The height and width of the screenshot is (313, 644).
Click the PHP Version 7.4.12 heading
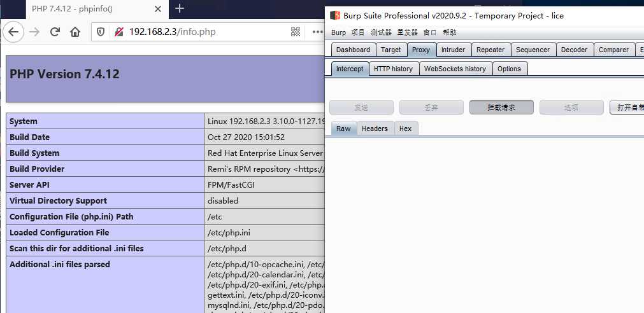pyautogui.click(x=64, y=74)
